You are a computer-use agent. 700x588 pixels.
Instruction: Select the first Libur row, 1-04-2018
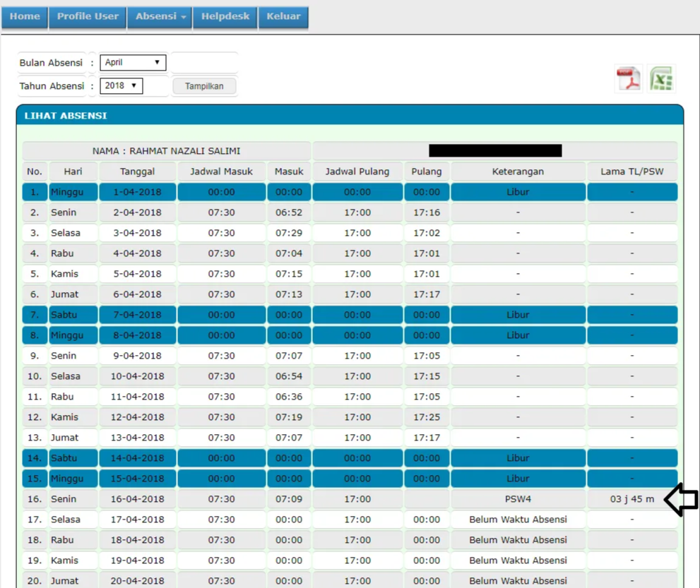click(350, 192)
